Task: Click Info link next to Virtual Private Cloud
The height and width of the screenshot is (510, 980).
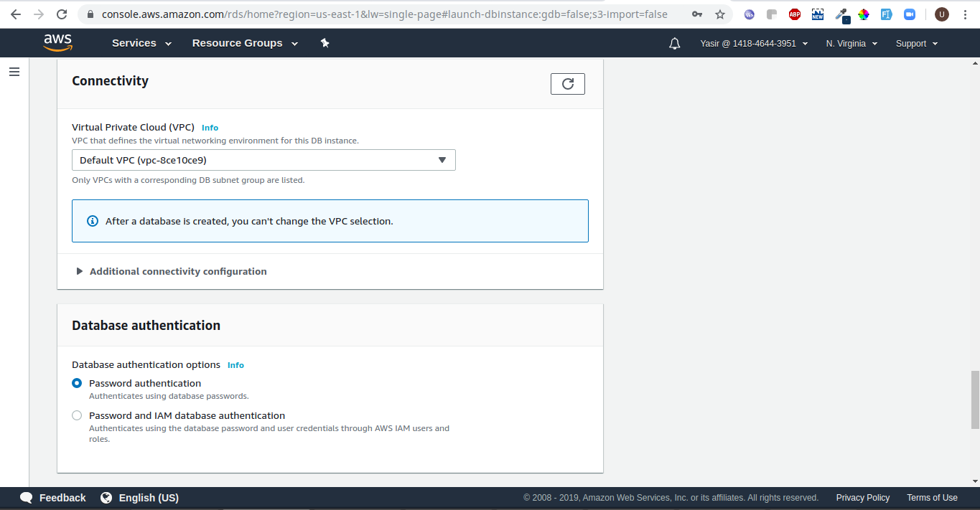Action: (x=210, y=128)
